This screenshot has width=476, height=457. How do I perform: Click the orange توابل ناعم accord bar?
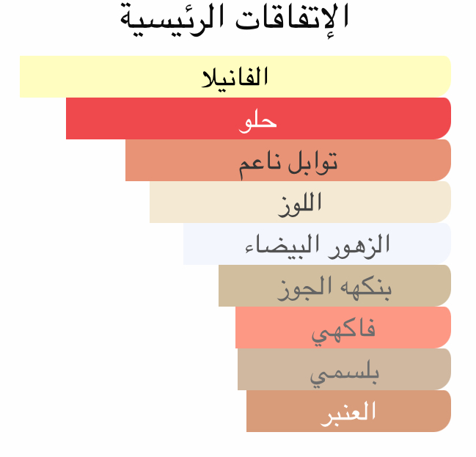point(176,160)
